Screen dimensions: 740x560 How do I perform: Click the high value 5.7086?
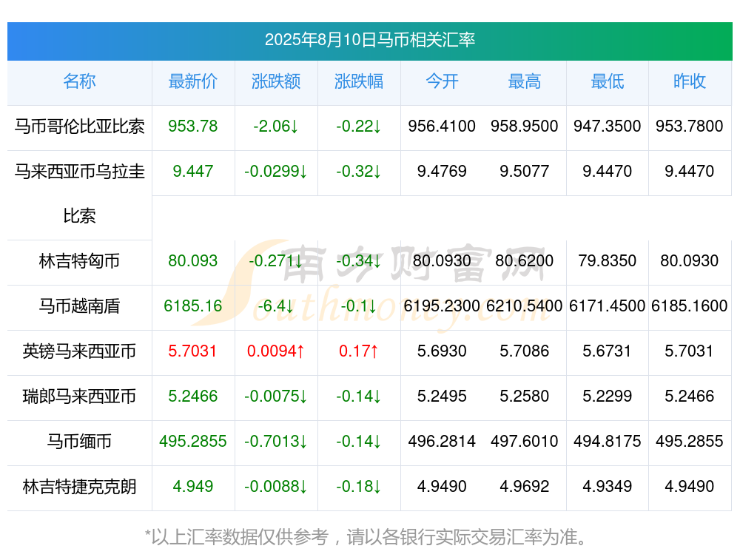click(x=525, y=351)
